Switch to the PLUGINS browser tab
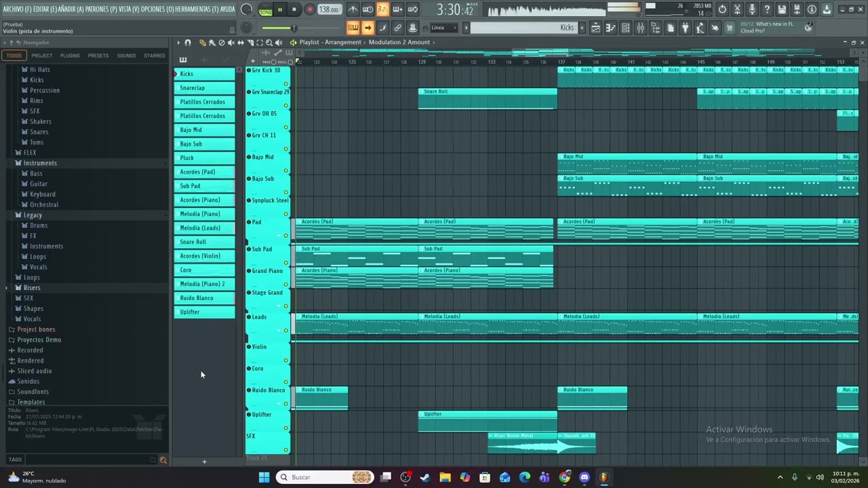The image size is (868, 488). tap(70, 56)
